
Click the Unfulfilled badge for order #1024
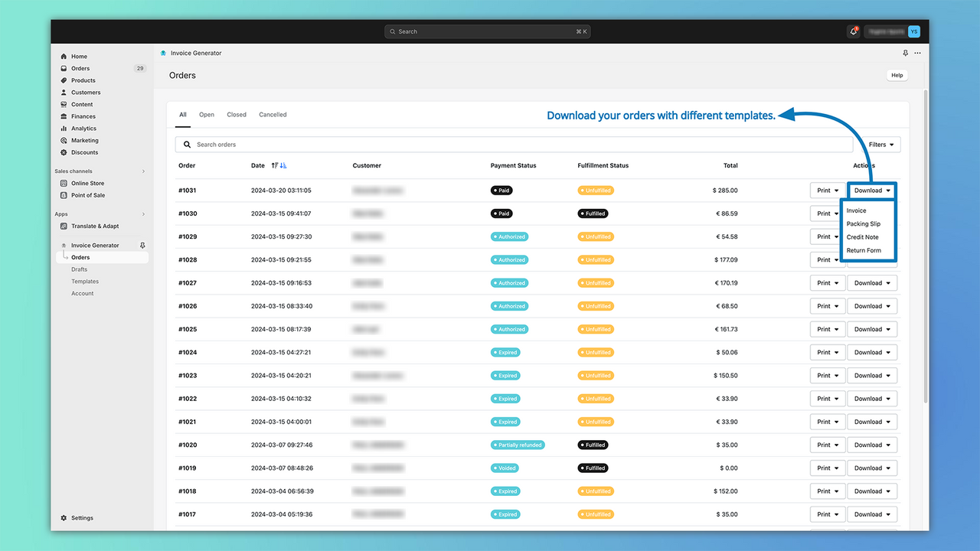click(x=596, y=353)
